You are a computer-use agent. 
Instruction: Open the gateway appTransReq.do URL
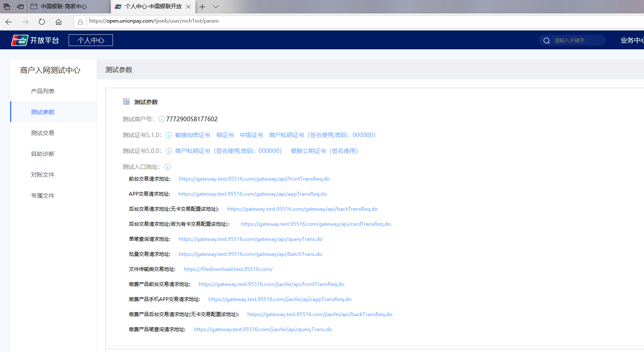[252, 194]
